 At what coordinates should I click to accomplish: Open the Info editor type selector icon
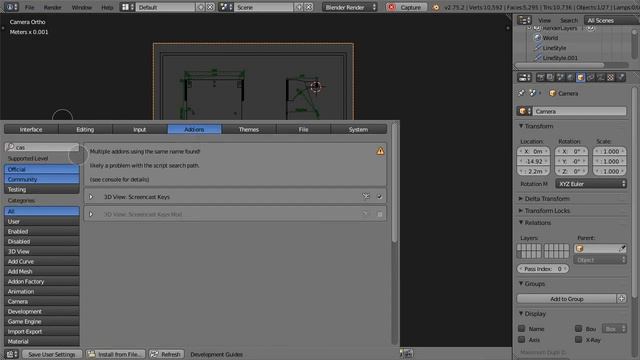click(11, 7)
